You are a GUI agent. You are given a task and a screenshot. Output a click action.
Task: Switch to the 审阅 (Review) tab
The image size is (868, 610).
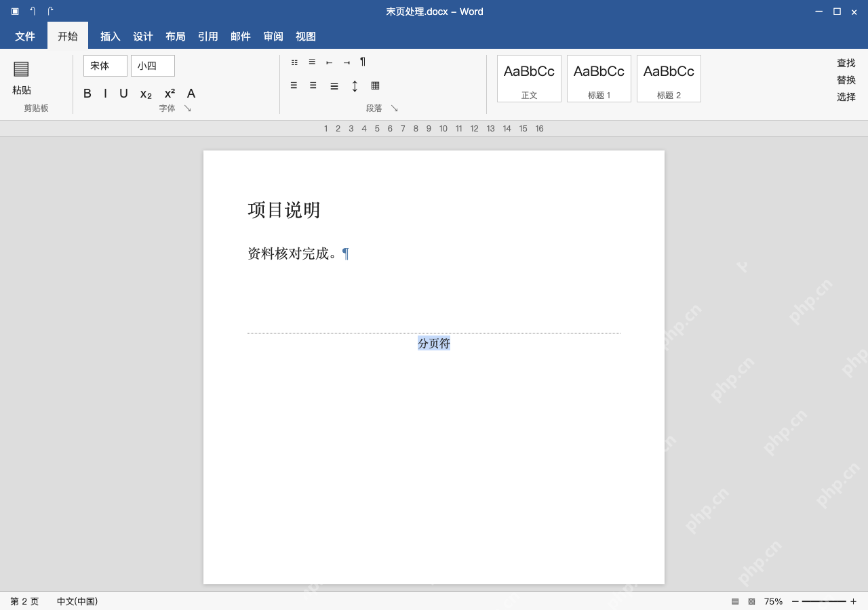tap(273, 37)
